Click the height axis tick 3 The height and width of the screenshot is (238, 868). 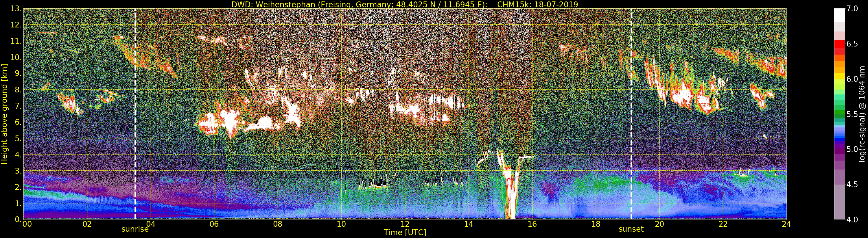[18, 171]
